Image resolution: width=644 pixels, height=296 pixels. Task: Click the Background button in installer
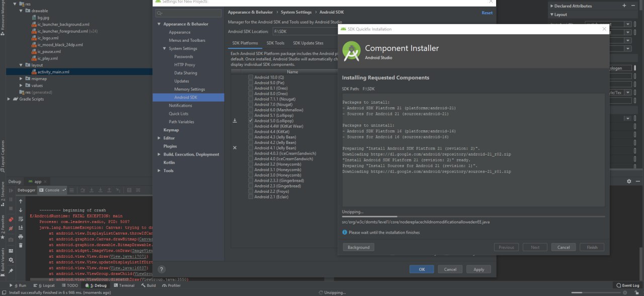click(358, 247)
